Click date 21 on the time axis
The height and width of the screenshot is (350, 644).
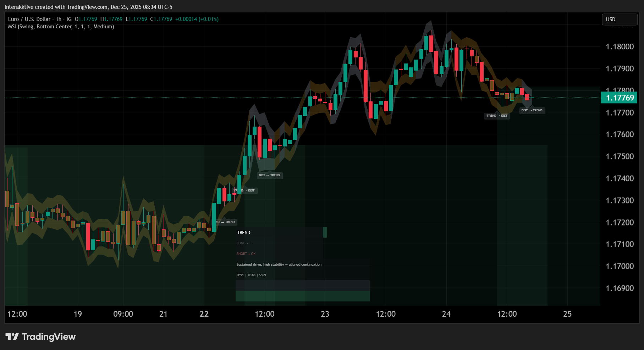click(x=163, y=314)
